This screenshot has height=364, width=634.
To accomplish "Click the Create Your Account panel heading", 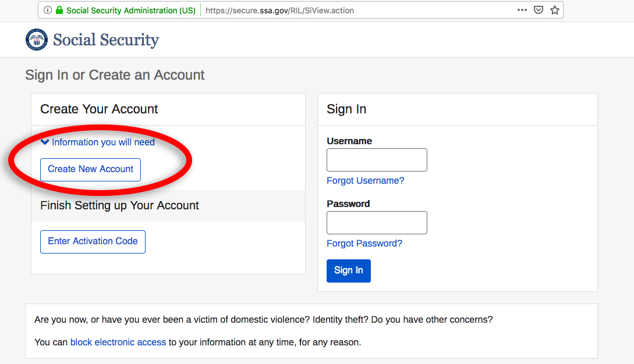I will tap(99, 109).
